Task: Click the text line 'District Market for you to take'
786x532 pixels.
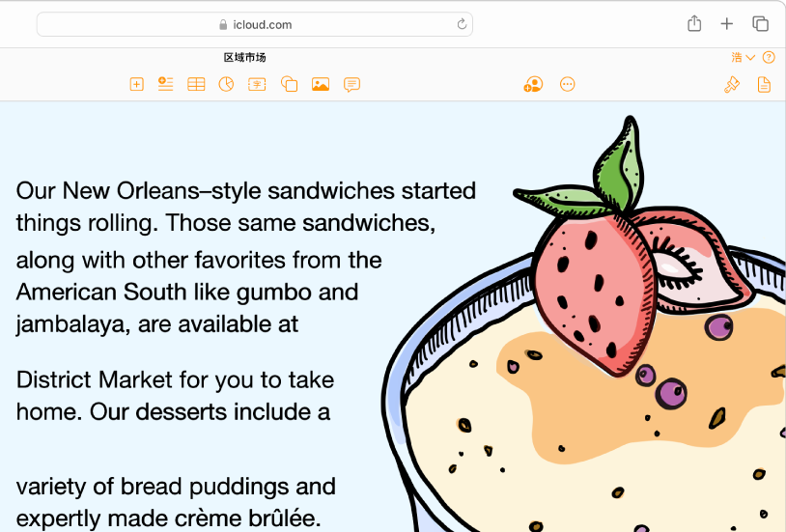Action: click(175, 380)
